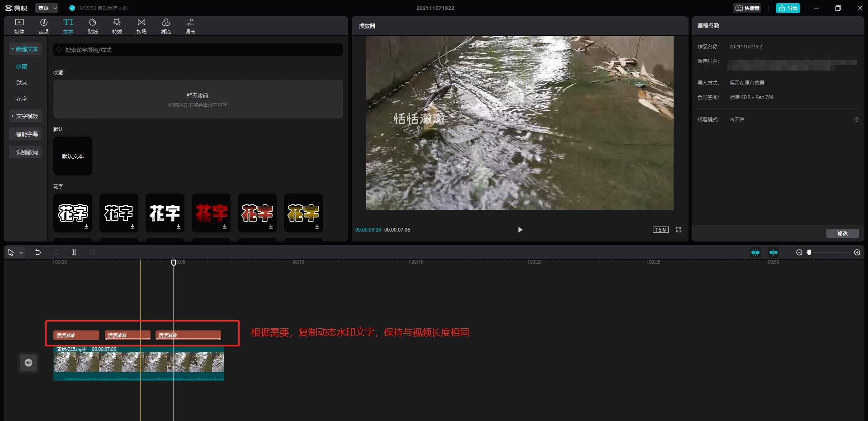
Task: Select the 智能字幕 sidebar item
Action: coord(27,134)
